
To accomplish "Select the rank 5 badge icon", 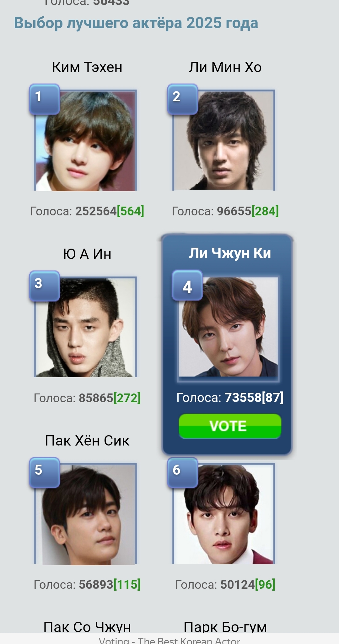I will 44,472.
